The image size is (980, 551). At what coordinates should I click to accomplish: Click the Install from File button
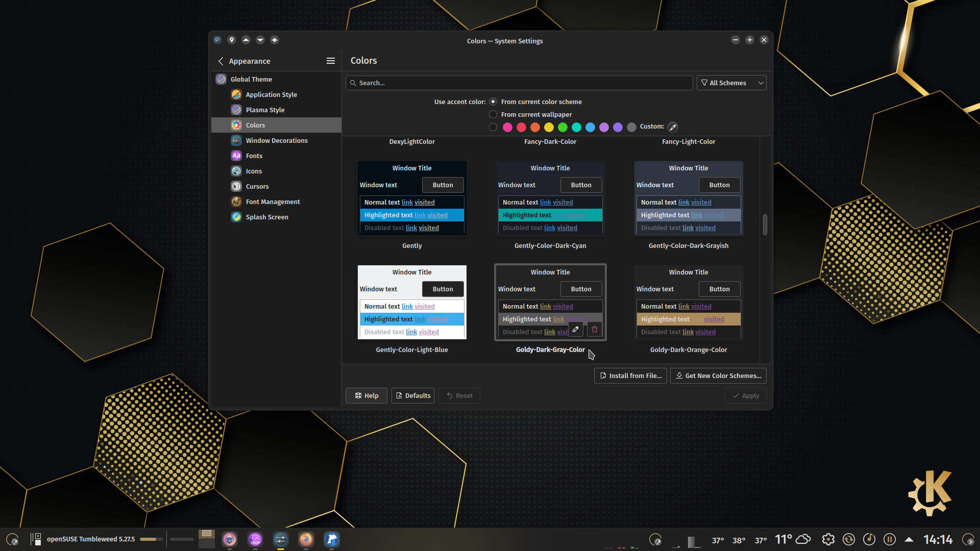(630, 375)
